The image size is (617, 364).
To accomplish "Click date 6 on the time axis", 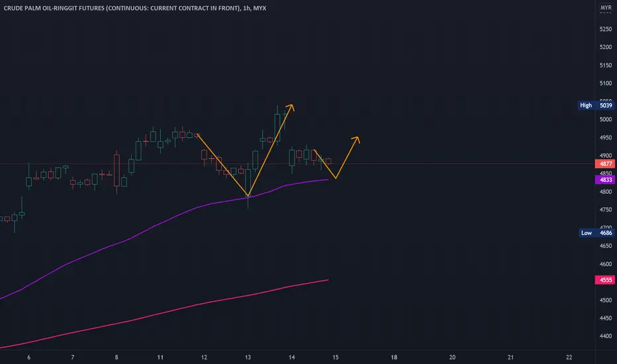I will [x=28, y=357].
